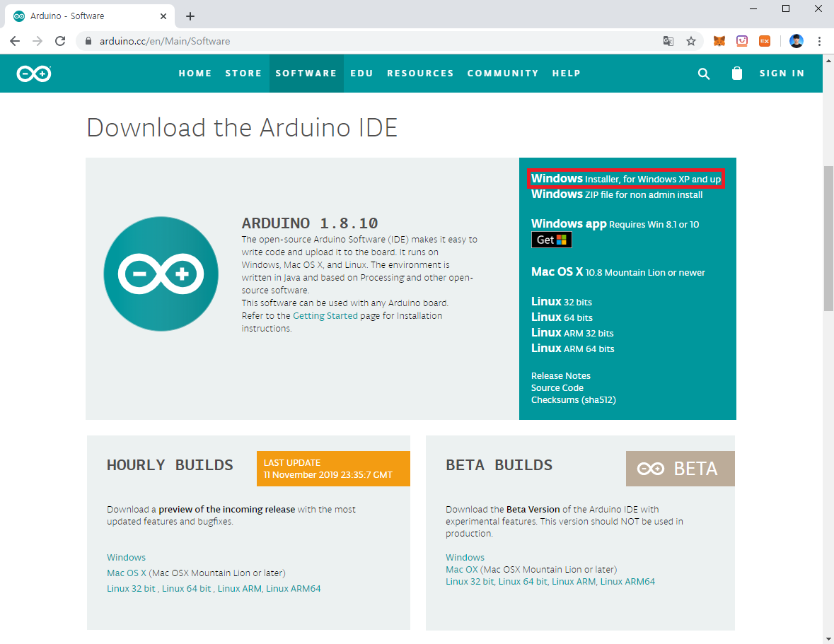Select SOFTWARE in the navigation bar
Image resolution: width=834 pixels, height=644 pixels.
click(x=306, y=74)
